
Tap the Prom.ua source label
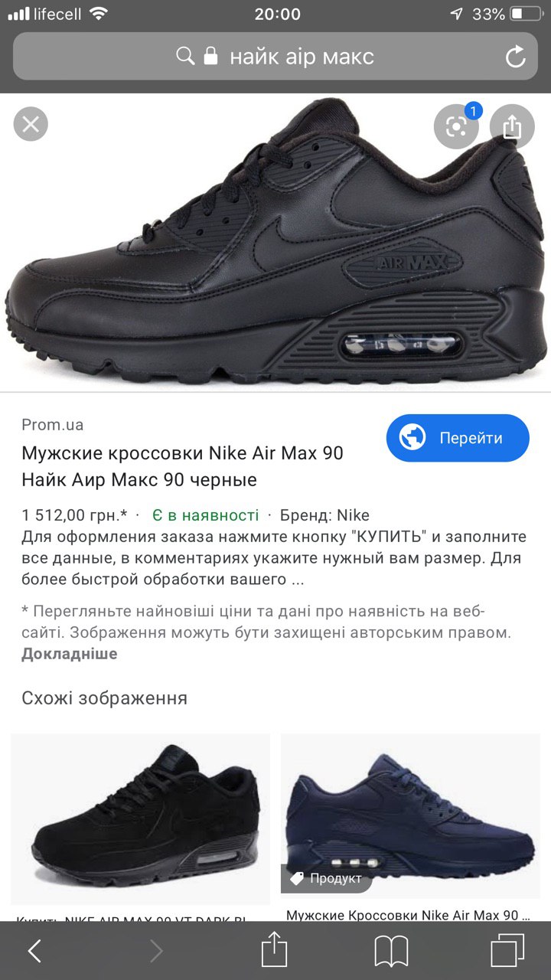[52, 425]
